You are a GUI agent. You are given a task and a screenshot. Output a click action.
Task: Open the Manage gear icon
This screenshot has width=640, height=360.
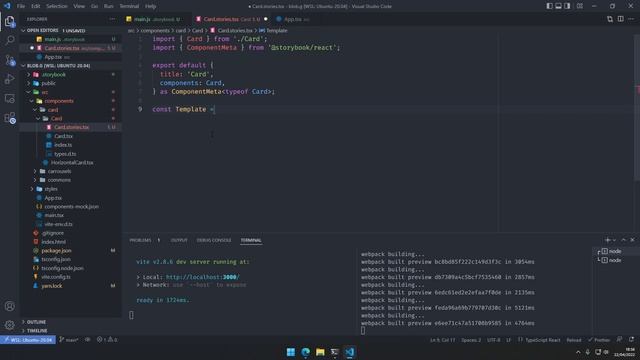pos(9,325)
